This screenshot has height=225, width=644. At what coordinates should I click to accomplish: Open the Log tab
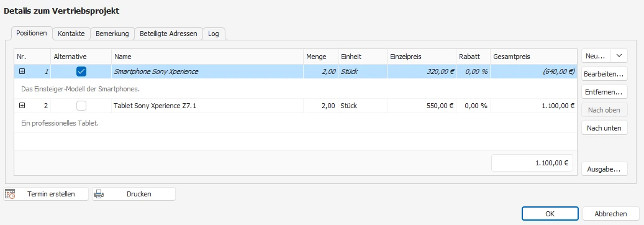pos(214,34)
